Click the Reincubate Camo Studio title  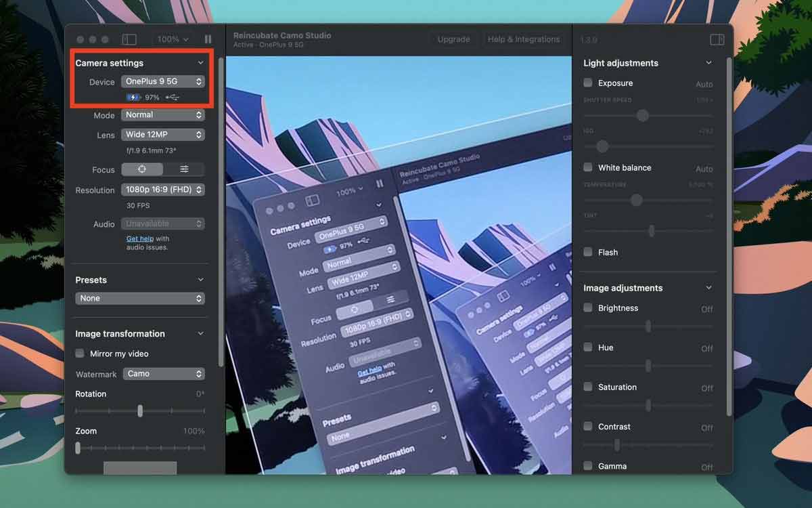point(282,35)
